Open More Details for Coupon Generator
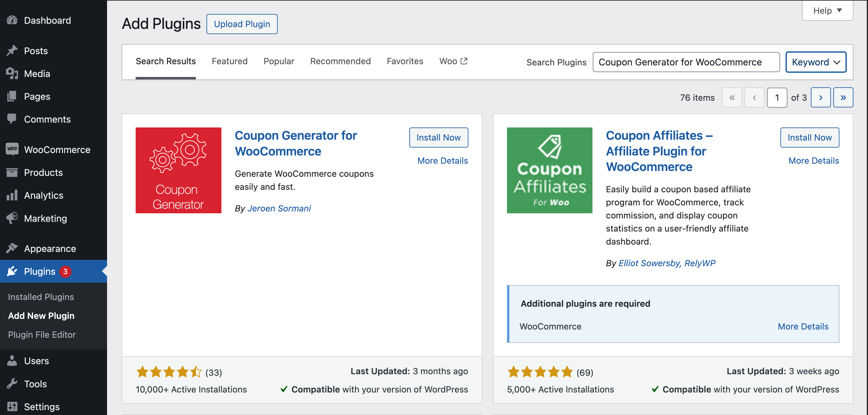The image size is (868, 415). click(443, 160)
